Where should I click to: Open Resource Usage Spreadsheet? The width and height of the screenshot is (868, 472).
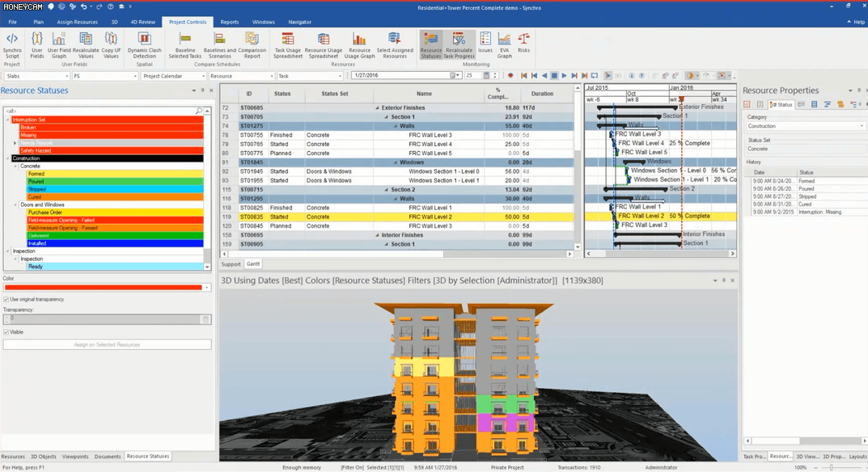tap(324, 44)
